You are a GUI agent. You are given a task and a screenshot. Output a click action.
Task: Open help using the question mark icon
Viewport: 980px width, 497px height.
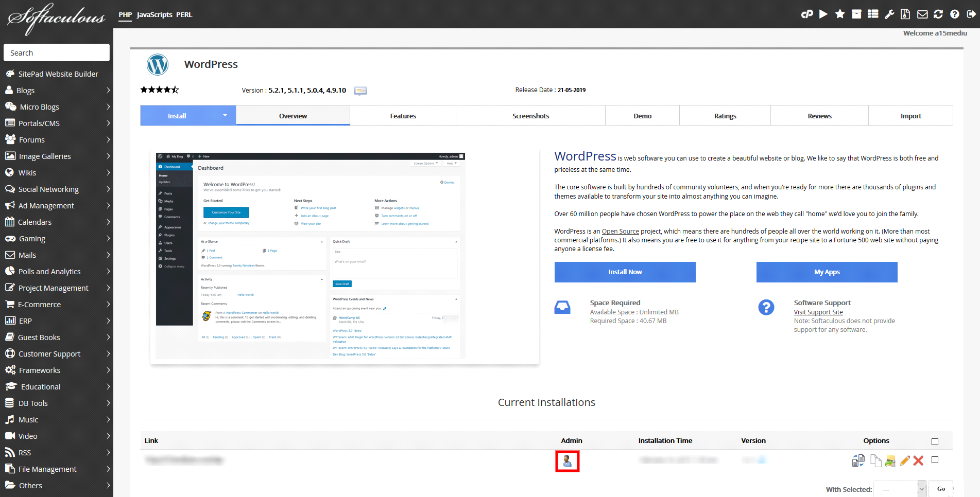click(955, 14)
